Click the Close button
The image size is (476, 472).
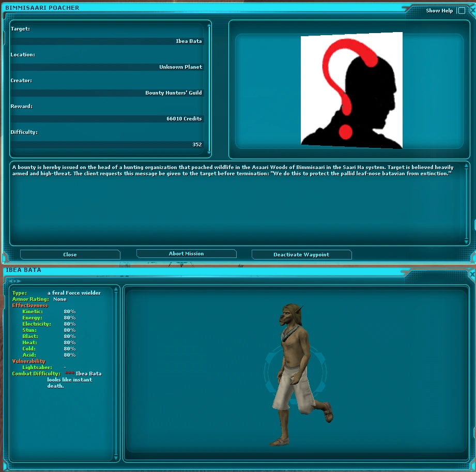click(70, 254)
